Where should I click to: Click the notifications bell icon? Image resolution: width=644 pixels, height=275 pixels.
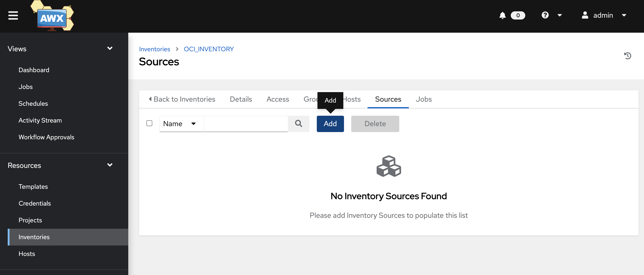click(x=503, y=16)
